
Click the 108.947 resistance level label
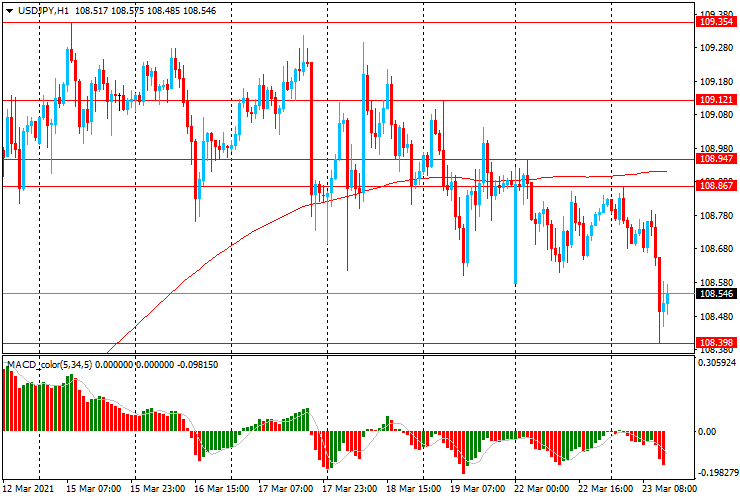click(x=716, y=159)
